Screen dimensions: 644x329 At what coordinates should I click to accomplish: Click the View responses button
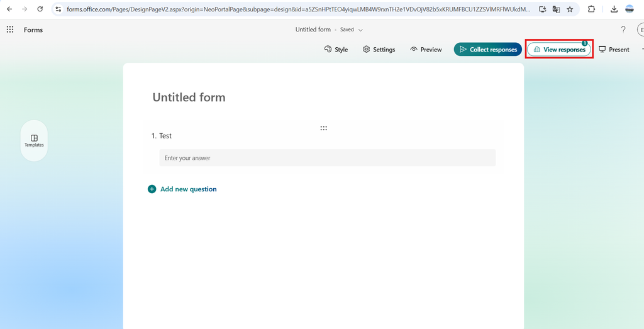[x=559, y=50]
